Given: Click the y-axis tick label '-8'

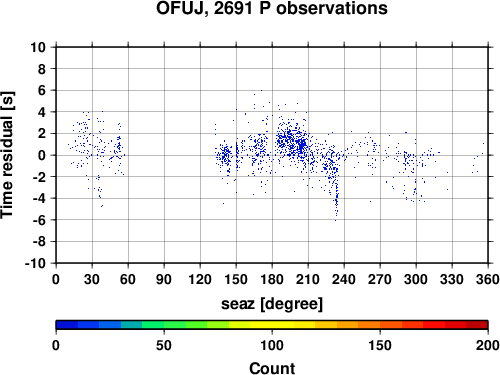Looking at the screenshot, I should pyautogui.click(x=39, y=242).
